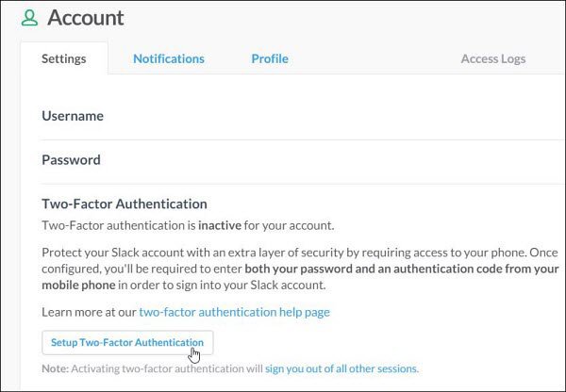
Task: Click the green Account person icon
Action: point(29,18)
